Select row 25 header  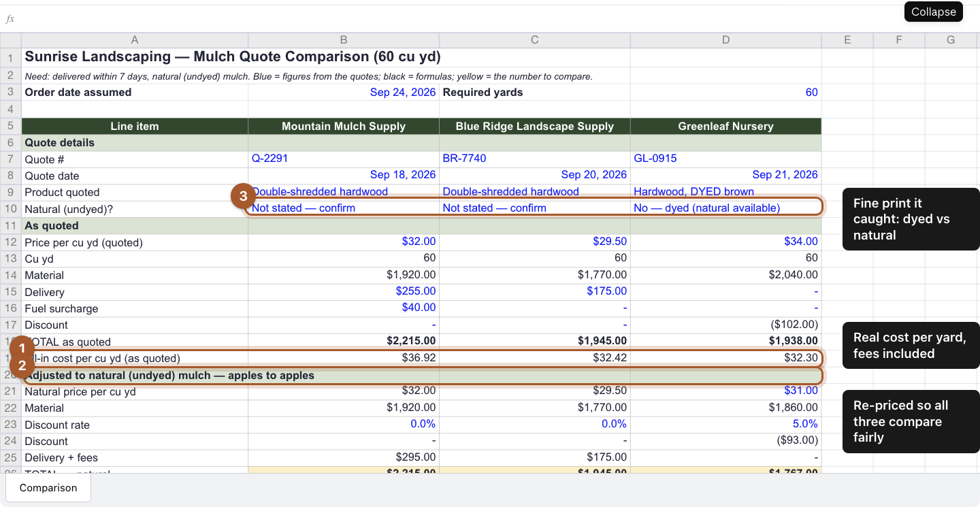[x=11, y=458]
